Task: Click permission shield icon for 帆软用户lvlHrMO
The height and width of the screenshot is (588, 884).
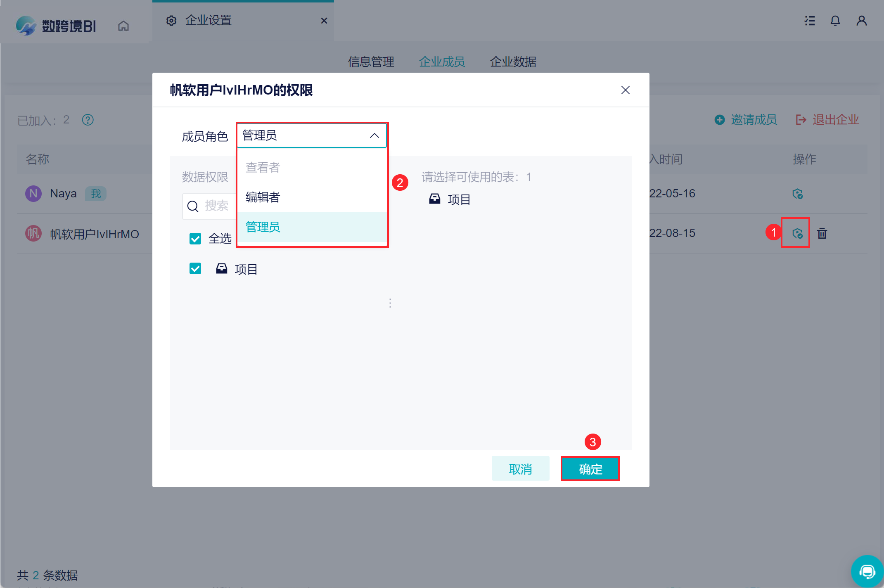Action: point(797,233)
